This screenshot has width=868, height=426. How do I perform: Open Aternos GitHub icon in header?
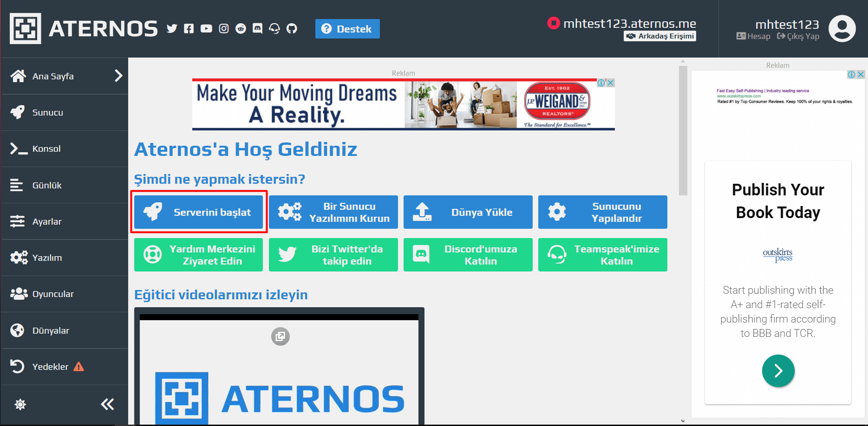[292, 29]
